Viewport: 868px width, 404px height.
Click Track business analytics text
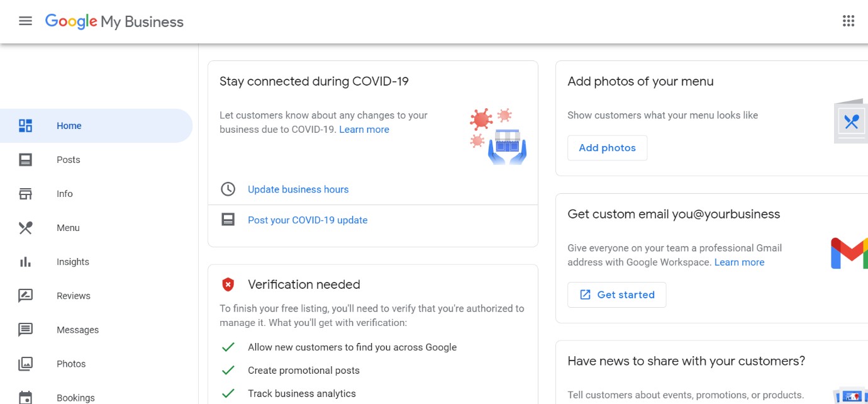[x=302, y=394]
